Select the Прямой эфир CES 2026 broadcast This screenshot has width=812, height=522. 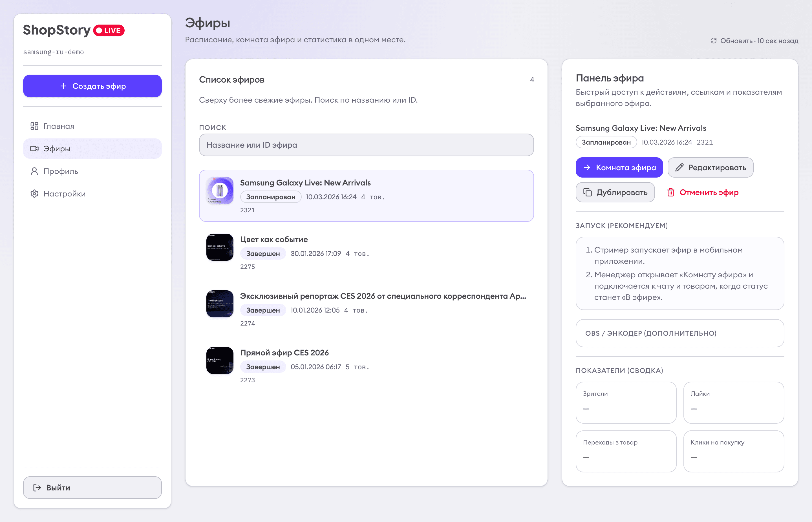[284, 353]
